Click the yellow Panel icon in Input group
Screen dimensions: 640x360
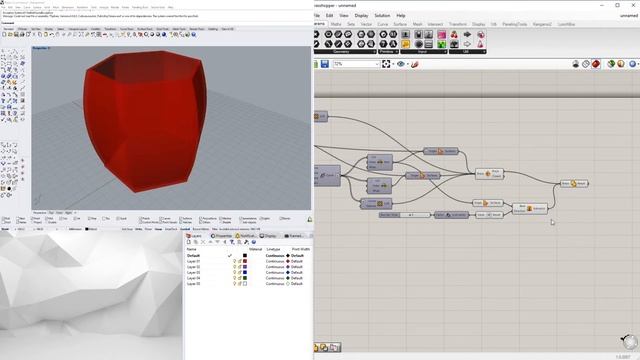(x=405, y=44)
